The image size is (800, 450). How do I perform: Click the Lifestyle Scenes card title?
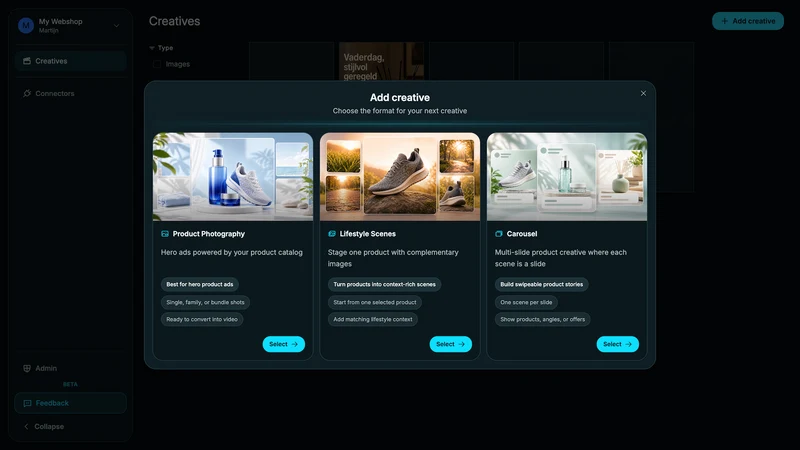point(367,234)
